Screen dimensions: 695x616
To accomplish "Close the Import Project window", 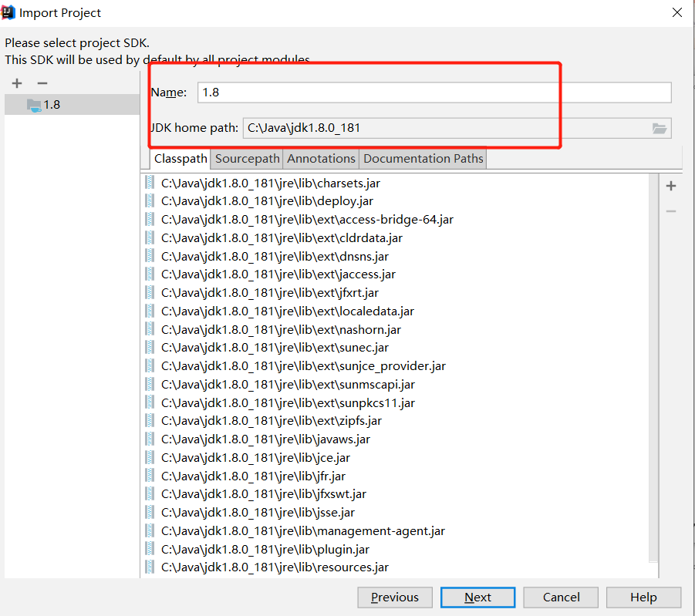I will tap(676, 12).
